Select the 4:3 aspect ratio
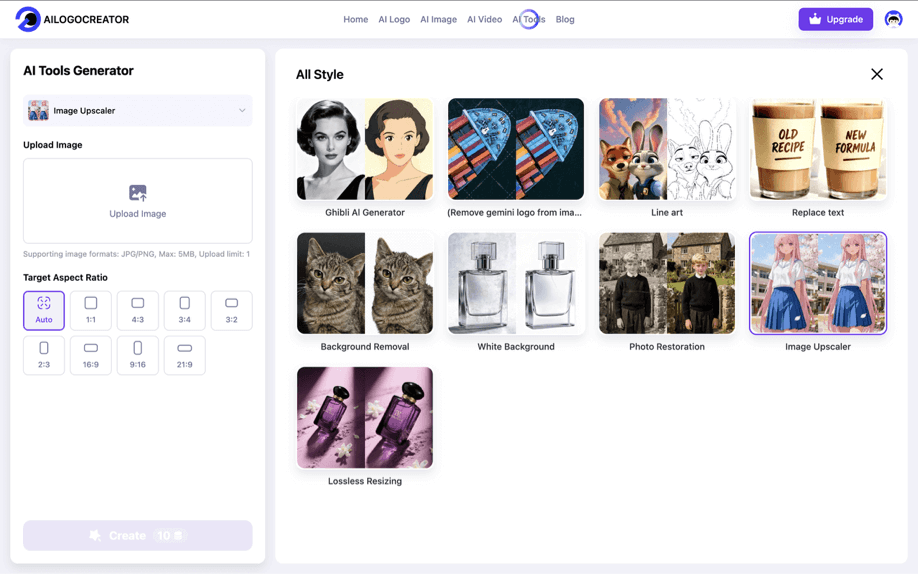This screenshot has height=574, width=918. (x=138, y=310)
